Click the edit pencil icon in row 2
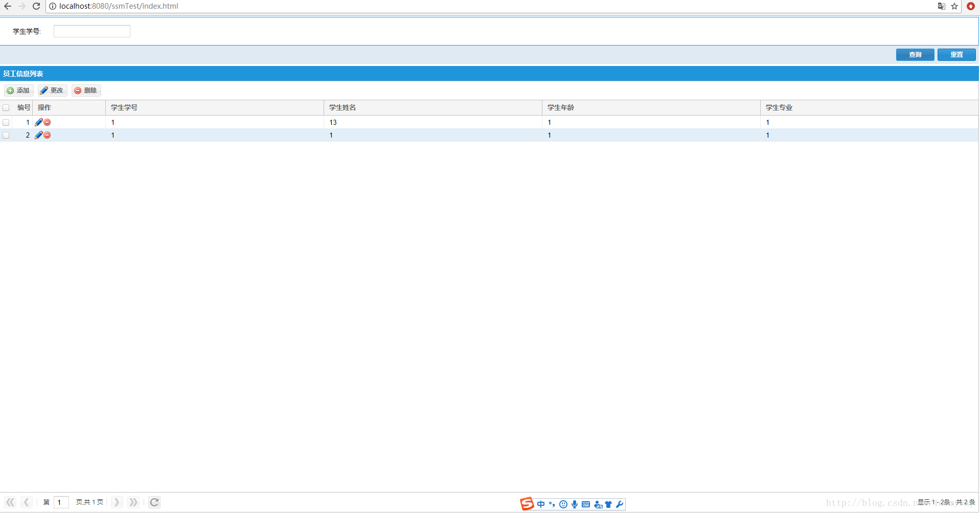Screen dimensions: 980x513 click(x=39, y=135)
